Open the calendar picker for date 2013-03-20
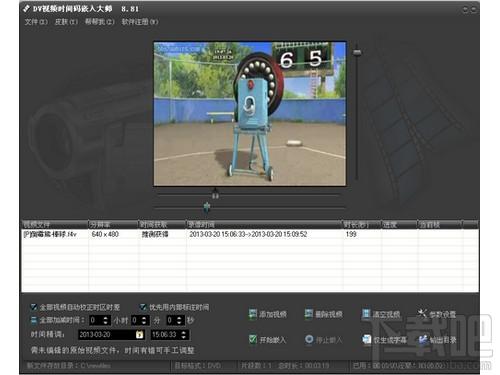The width and height of the screenshot is (500, 375). (x=140, y=335)
